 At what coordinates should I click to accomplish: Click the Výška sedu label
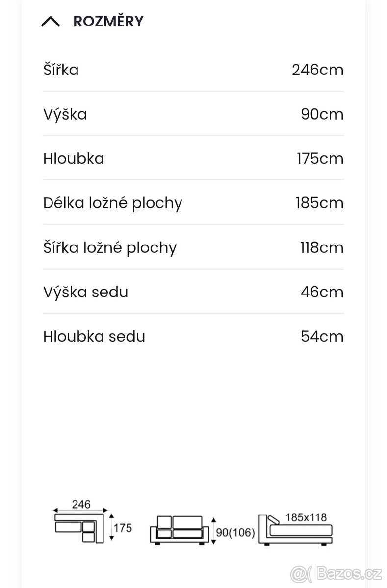(86, 292)
